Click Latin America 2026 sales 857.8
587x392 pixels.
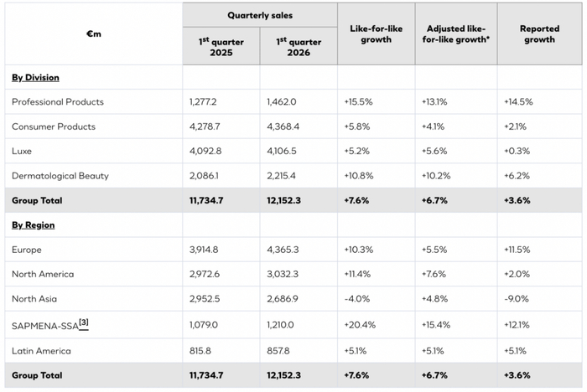point(278,351)
